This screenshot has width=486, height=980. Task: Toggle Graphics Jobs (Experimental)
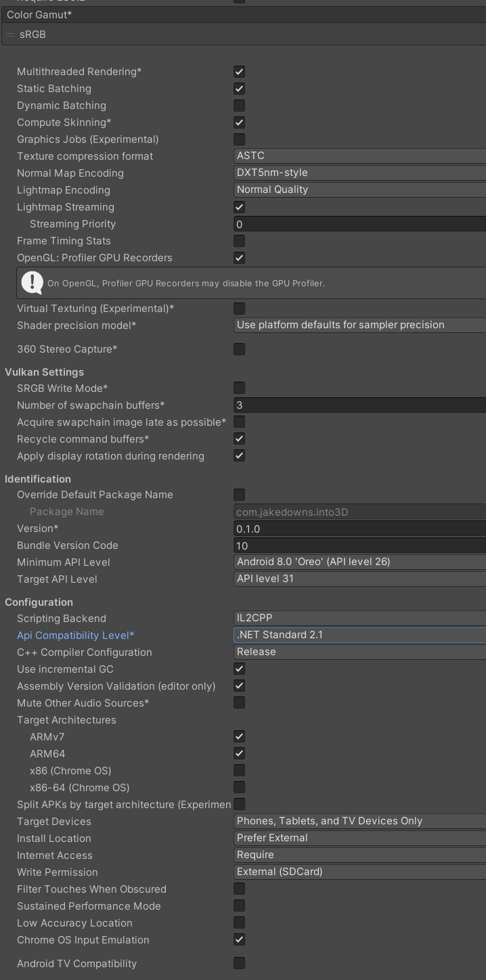239,139
